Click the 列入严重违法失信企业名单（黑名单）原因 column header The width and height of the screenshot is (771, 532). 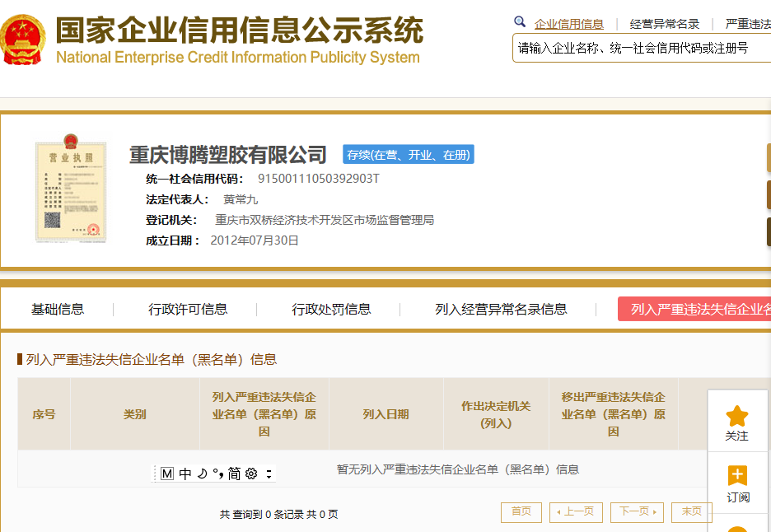pos(264,414)
